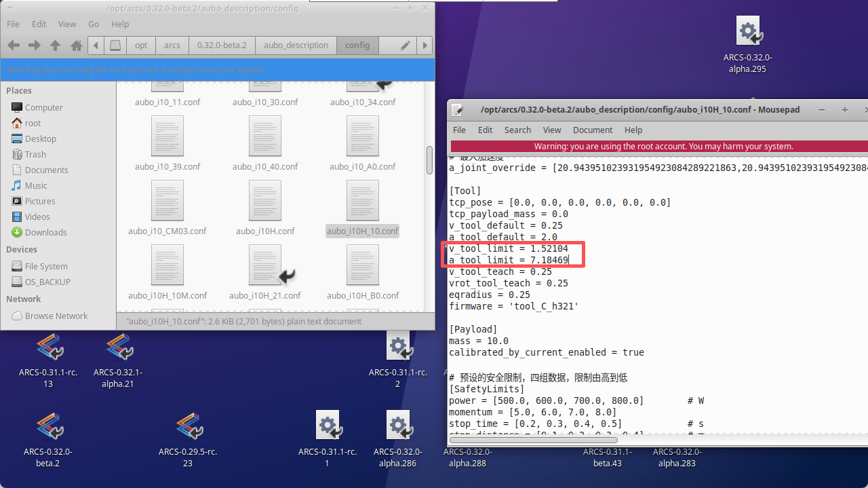The width and height of the screenshot is (868, 488).
Task: Select the ARCS-0.32.0-alpha.295 desktop launcher
Action: 747,31
